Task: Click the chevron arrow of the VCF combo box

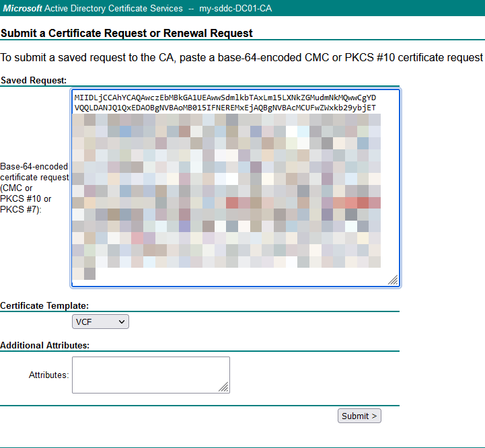Action: coord(122,322)
